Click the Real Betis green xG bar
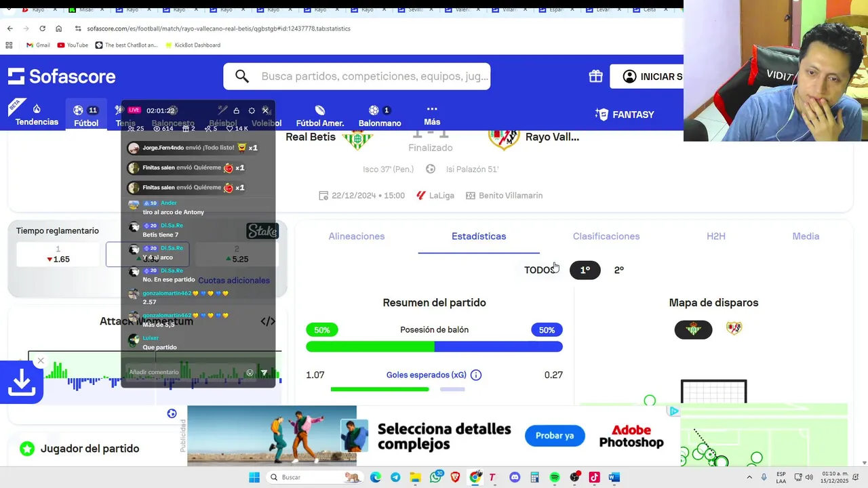 (380, 389)
